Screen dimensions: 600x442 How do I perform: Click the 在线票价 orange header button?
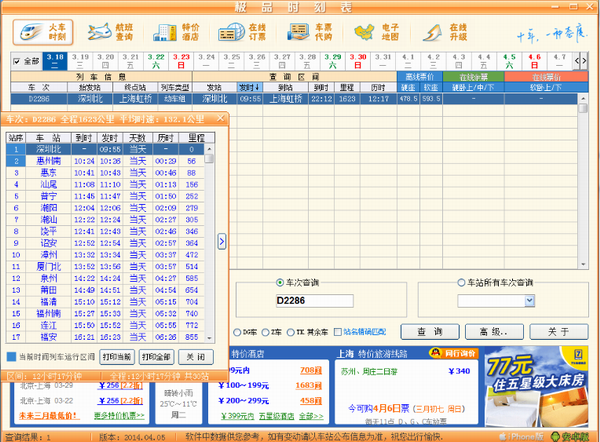[x=546, y=77]
